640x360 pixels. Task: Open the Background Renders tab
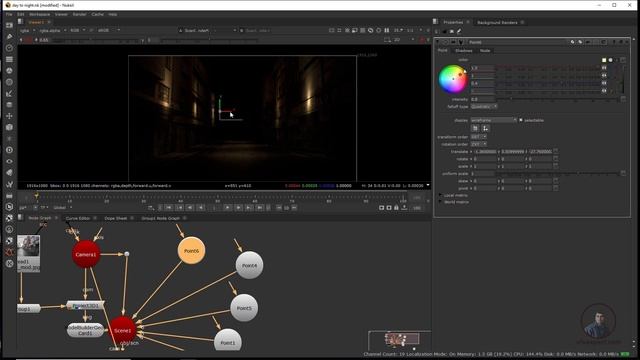click(497, 22)
